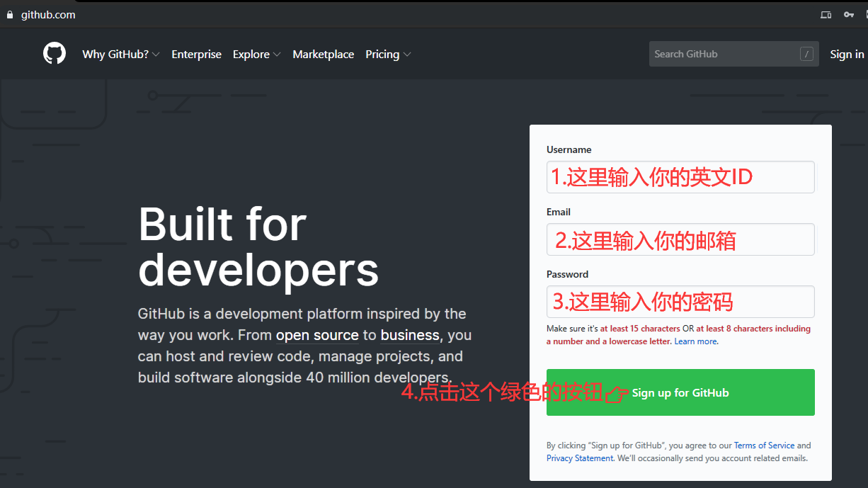
Task: Click the Built for developers heading
Action: (x=258, y=246)
